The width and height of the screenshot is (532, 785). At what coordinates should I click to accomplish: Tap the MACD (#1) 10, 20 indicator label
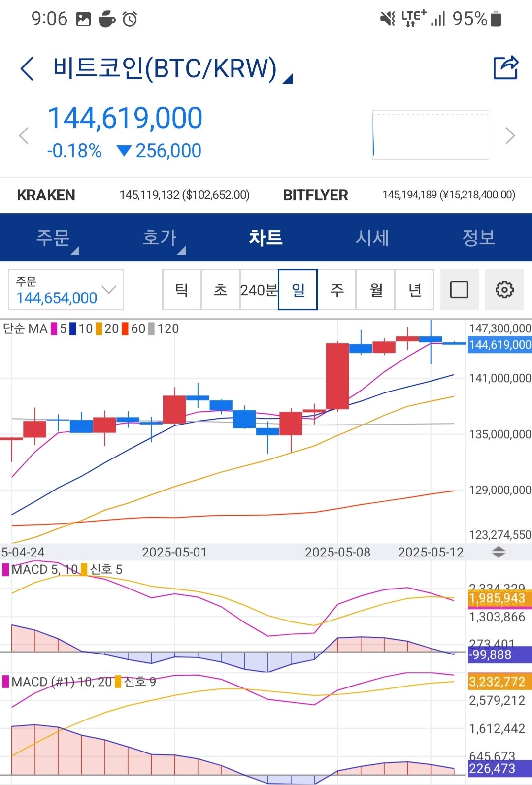tap(62, 682)
